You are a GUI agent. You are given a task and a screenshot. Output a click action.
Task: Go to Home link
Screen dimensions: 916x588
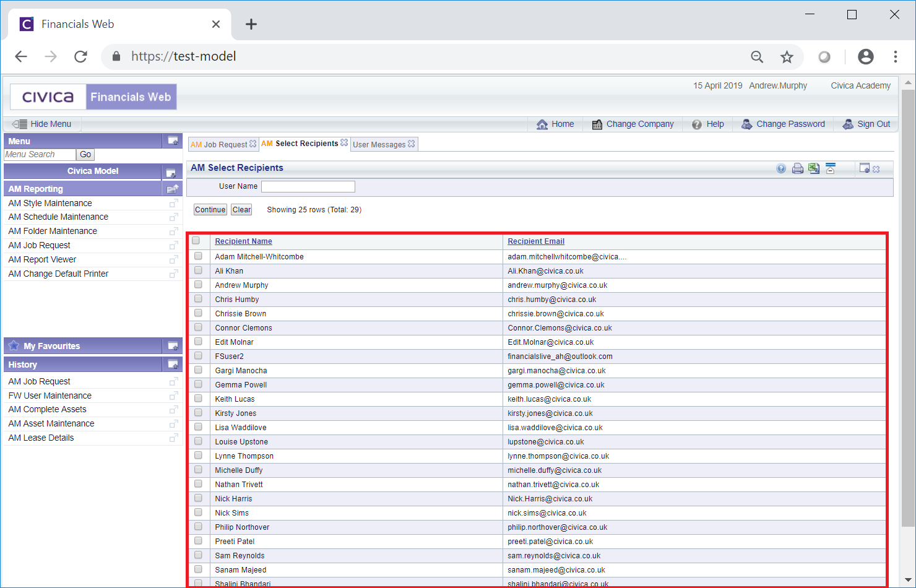click(x=555, y=124)
